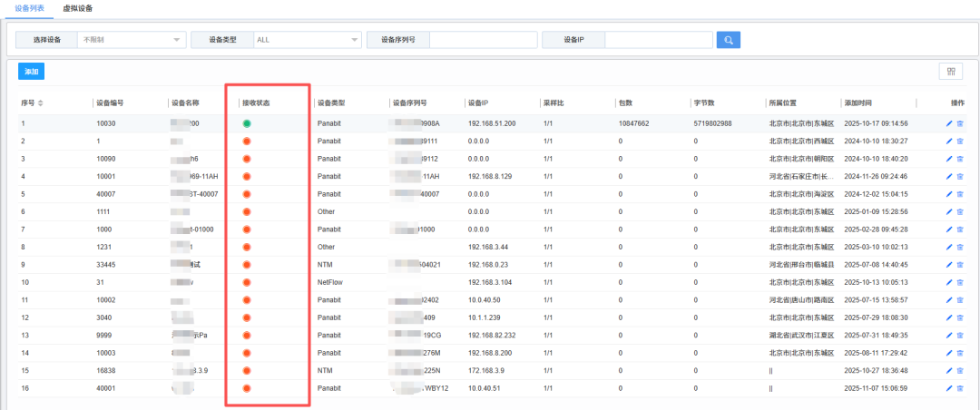Edit device row numbered 40007
This screenshot has height=410, width=980.
tap(949, 194)
